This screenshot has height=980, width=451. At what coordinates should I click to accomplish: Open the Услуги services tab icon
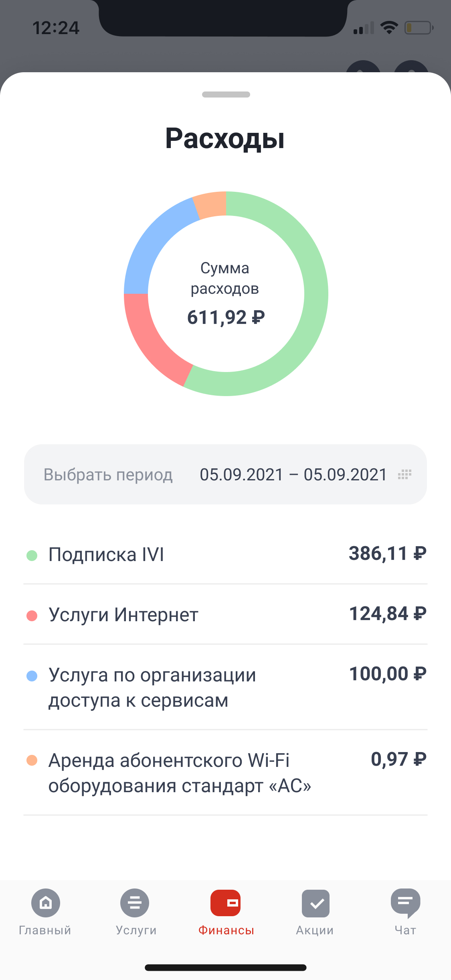pos(135,903)
